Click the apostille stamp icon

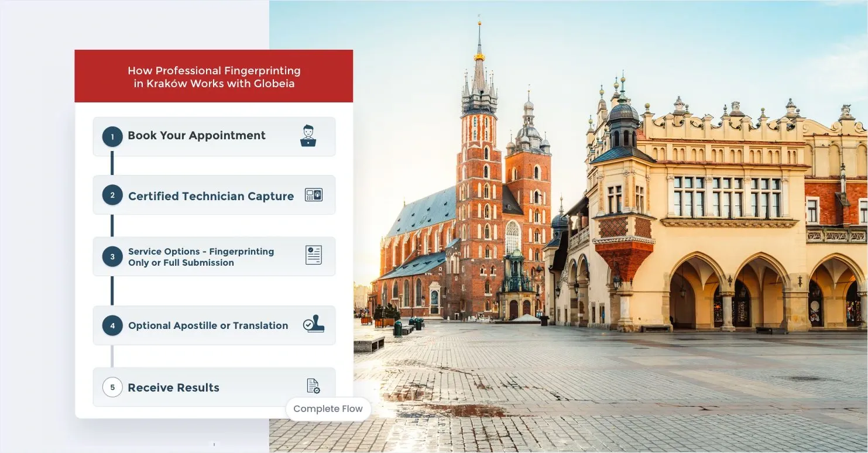pos(314,325)
